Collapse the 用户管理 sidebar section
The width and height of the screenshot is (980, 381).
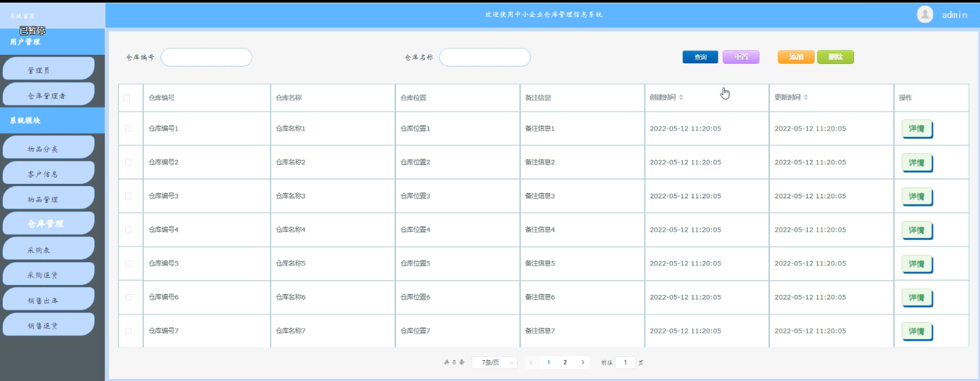click(x=52, y=42)
